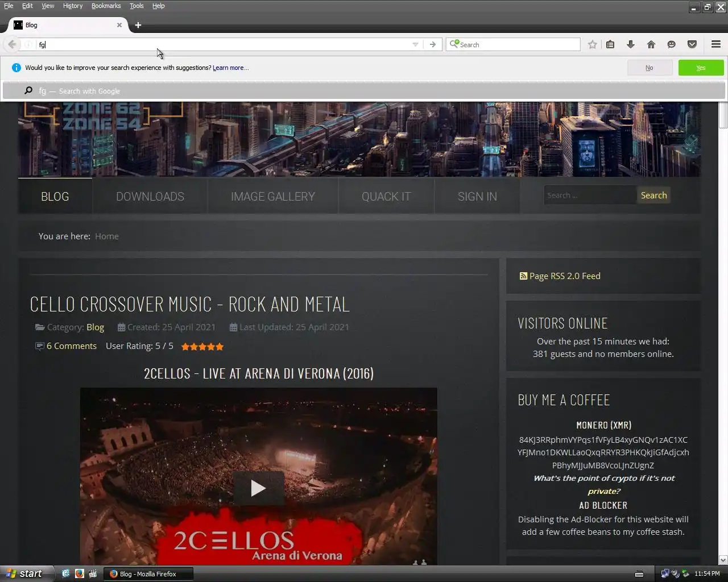Viewport: 728px width, 582px height.
Task: Click the search engine magnifier icon
Action: coord(454,44)
